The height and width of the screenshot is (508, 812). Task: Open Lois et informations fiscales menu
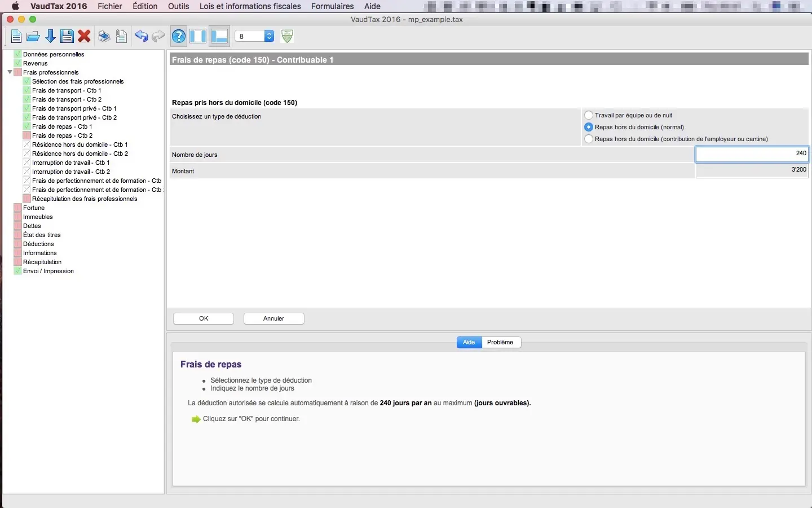pos(250,6)
